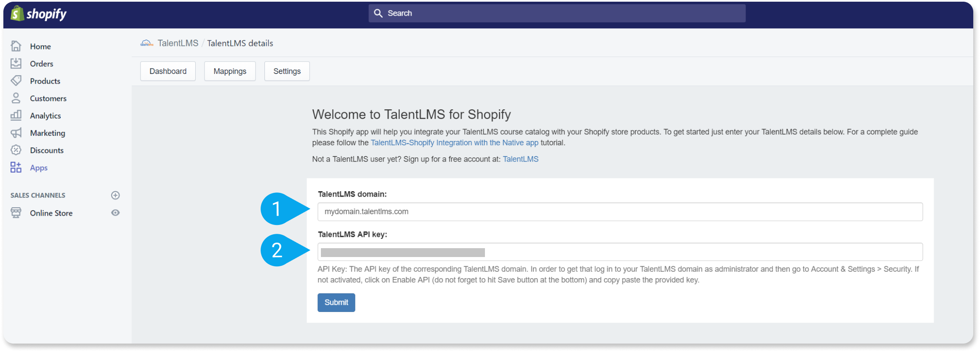Focus the TalentLMS domain field
Viewport: 980px width, 352px height.
point(620,211)
